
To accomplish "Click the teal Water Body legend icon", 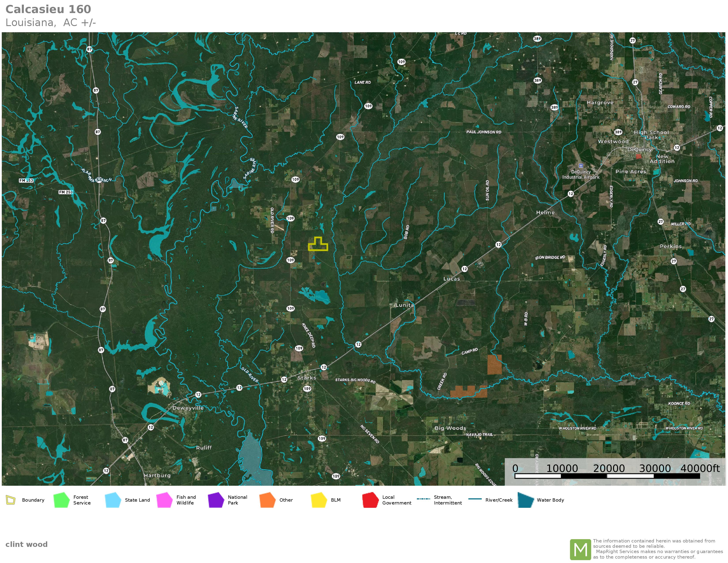I will (526, 500).
